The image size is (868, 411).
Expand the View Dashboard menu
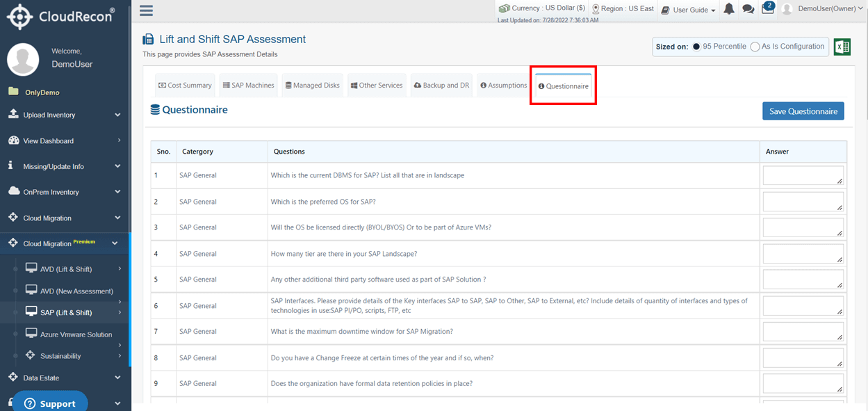pos(65,140)
